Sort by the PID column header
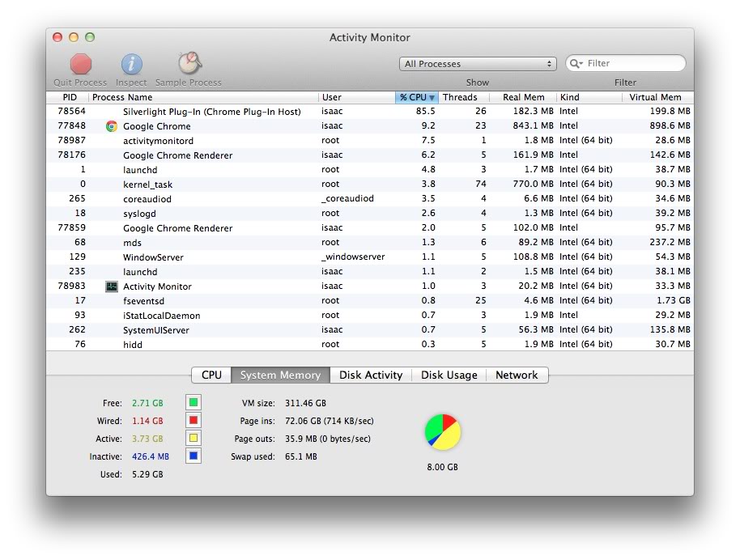Image resolution: width=740 pixels, height=560 pixels. coord(67,97)
